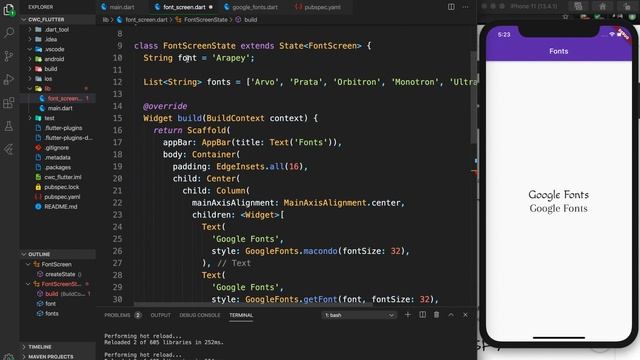Image resolution: width=640 pixels, height=360 pixels.
Task: Expand the android folder
Action: point(58,59)
